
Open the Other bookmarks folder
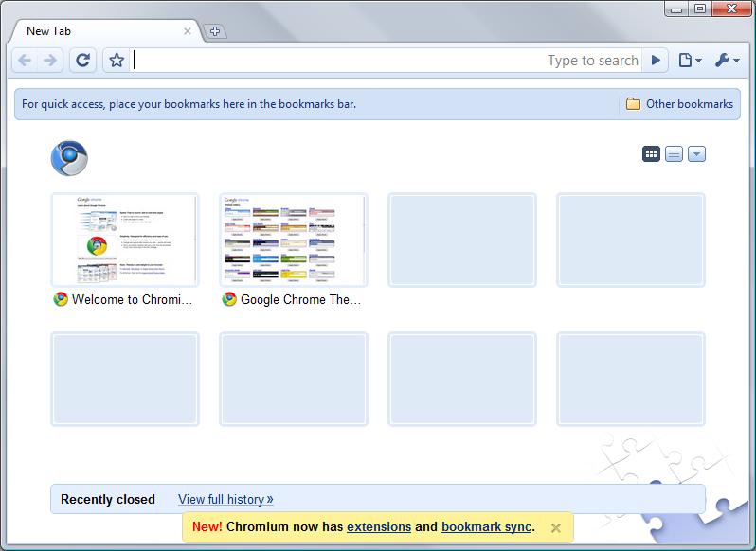point(679,104)
